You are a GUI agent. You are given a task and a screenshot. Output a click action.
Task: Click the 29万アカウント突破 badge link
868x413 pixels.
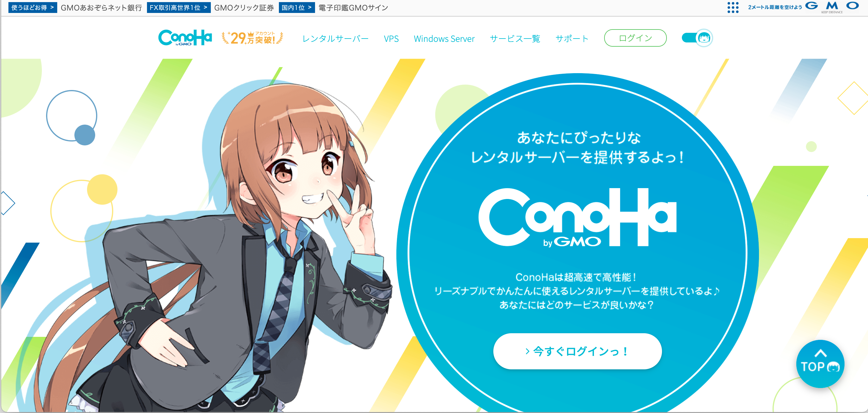point(253,38)
